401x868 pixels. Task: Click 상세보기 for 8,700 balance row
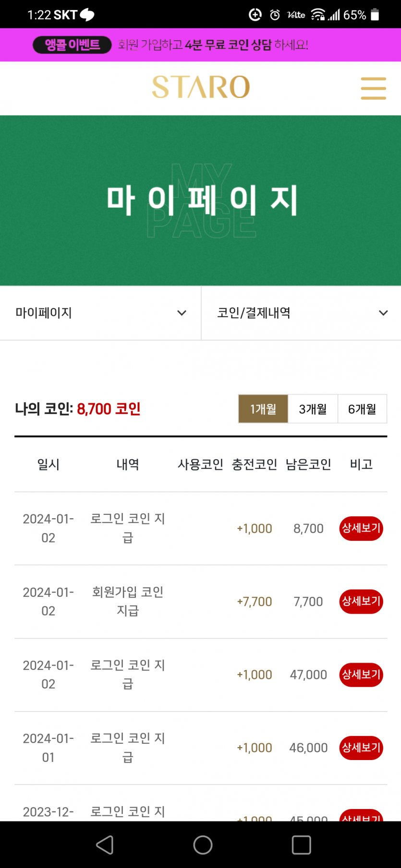pos(361,528)
